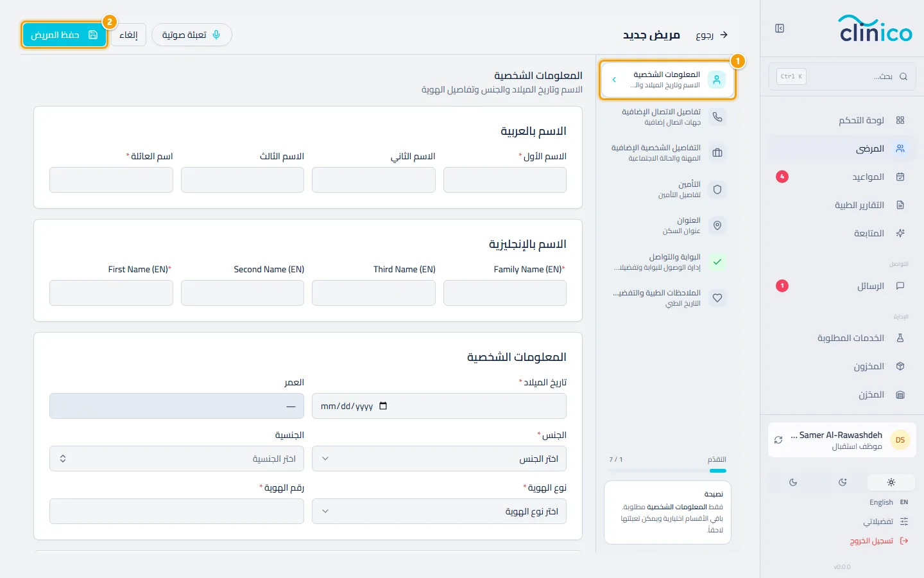The image size is (924, 578).
Task: Click the form progress bar
Action: (x=667, y=471)
